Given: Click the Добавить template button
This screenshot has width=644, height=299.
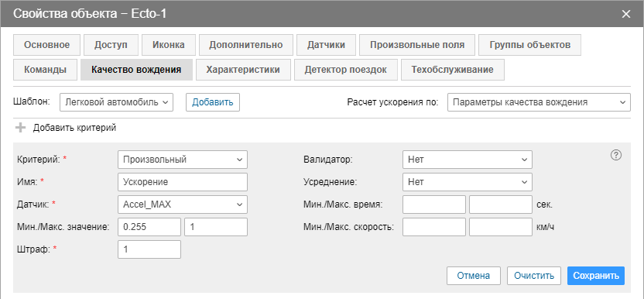Looking at the screenshot, I should (x=213, y=102).
